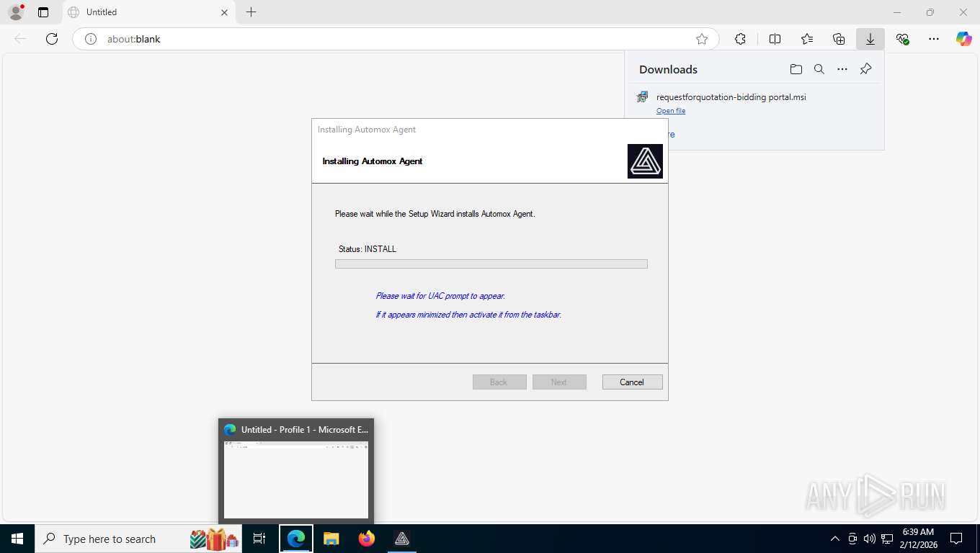Screen dimensions: 980x553
Task: Click the Automox triangle logo
Action: pyautogui.click(x=645, y=161)
